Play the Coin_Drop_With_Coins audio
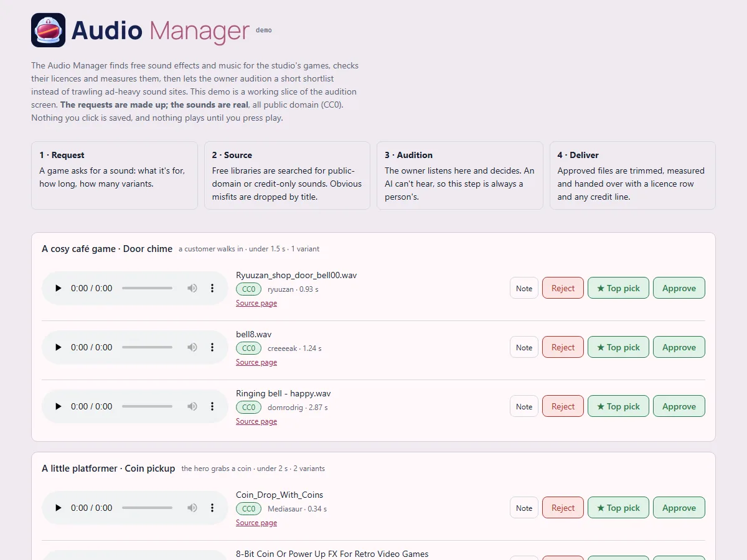 point(59,508)
